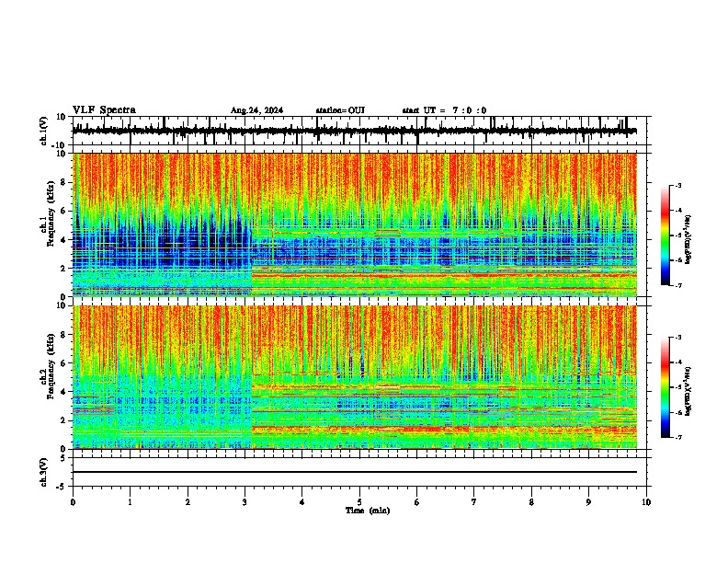This screenshot has width=728, height=563.
Task: Click time axis tick label "5"
Action: coord(359,502)
